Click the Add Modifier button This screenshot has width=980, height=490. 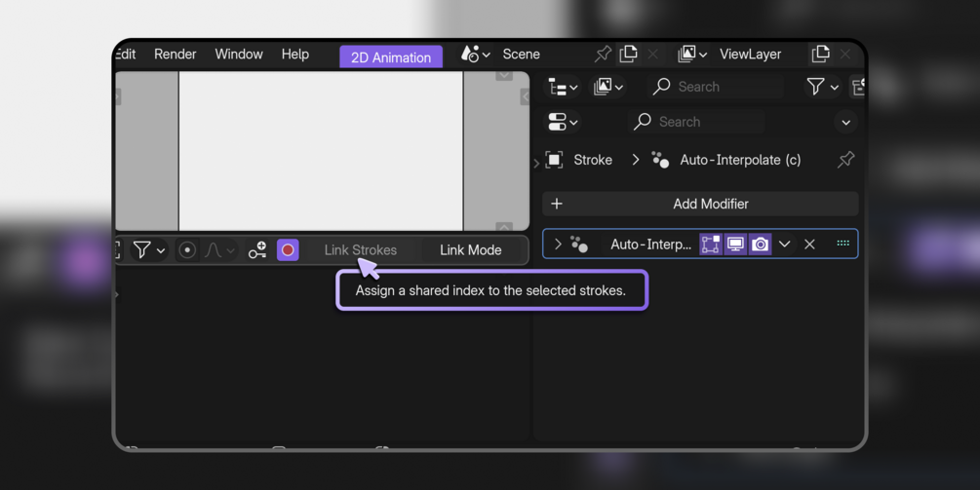pos(700,205)
